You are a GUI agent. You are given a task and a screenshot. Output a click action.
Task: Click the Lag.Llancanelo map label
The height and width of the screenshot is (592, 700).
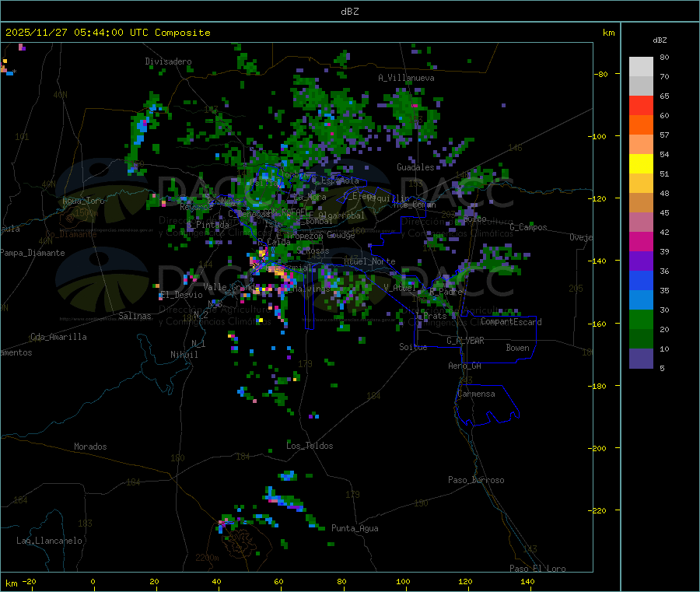click(x=49, y=541)
